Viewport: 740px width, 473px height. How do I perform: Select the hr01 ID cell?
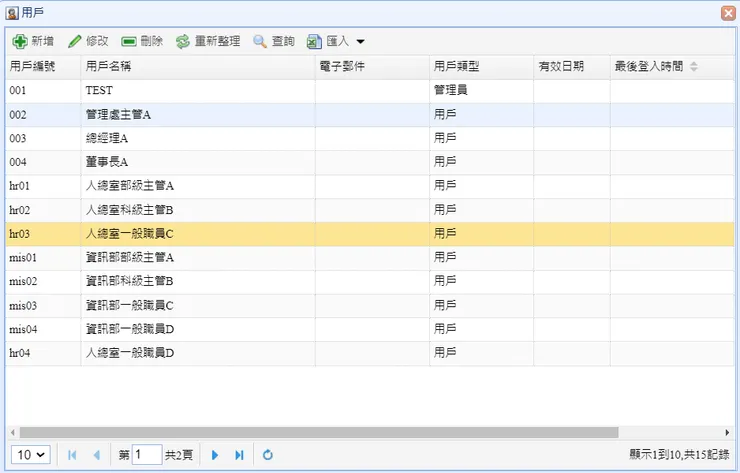tap(43, 186)
